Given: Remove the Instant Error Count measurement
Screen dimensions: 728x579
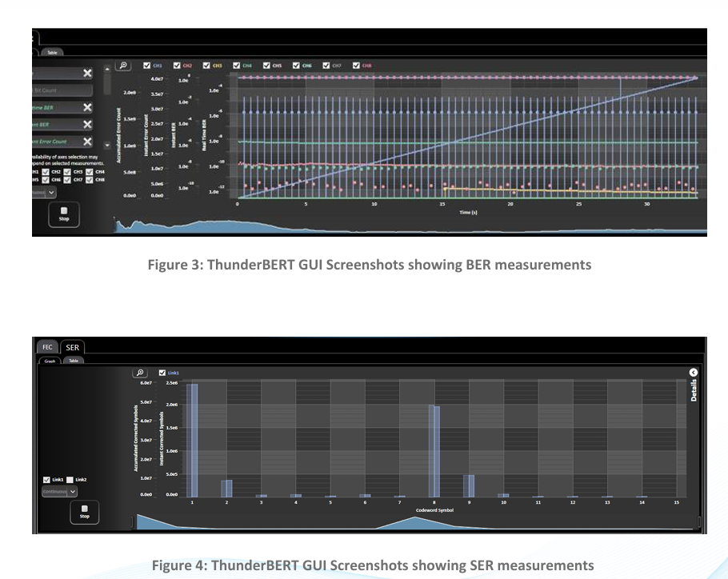Looking at the screenshot, I should coord(87,142).
